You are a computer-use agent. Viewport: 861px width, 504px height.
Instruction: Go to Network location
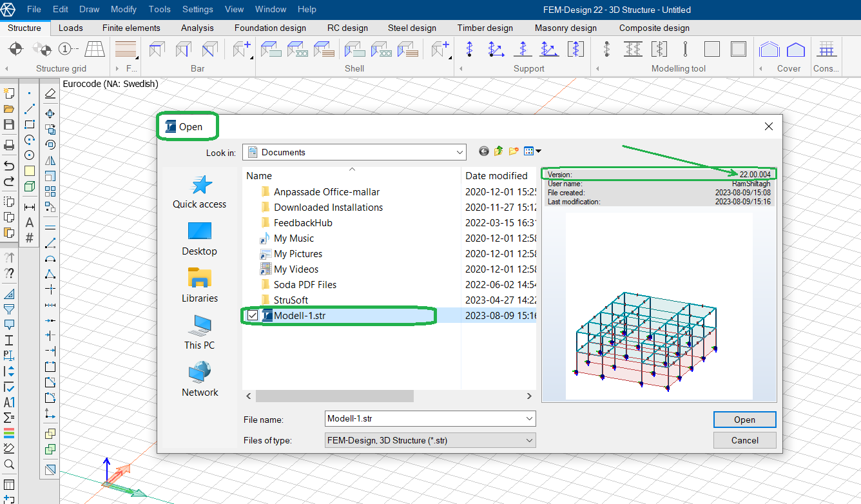point(199,380)
